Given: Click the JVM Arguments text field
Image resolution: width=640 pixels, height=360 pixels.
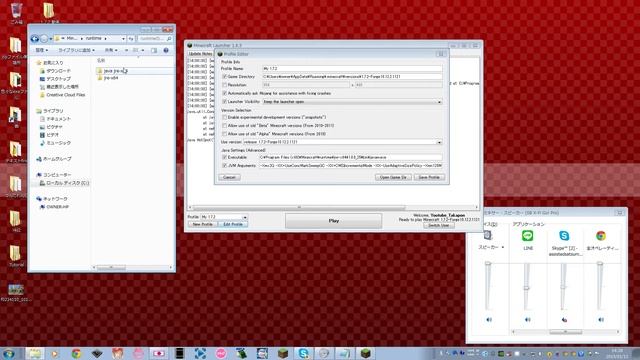Looking at the screenshot, I should (351, 165).
